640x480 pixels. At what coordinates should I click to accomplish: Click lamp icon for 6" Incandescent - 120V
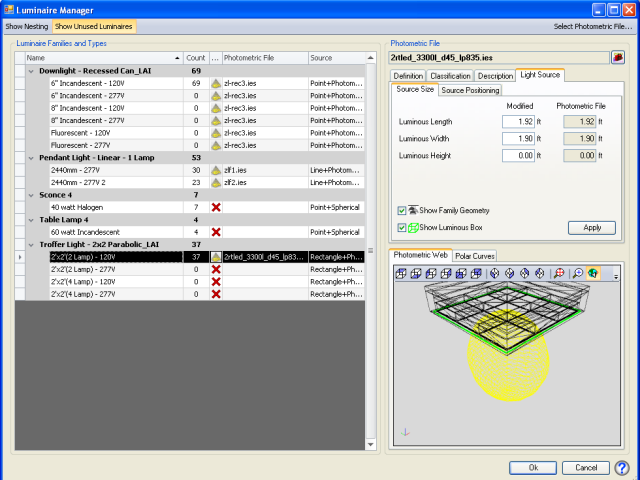tap(216, 83)
